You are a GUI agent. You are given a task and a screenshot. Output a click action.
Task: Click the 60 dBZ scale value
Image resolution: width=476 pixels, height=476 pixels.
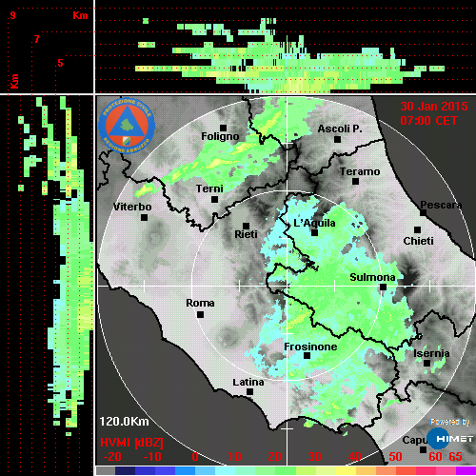[x=435, y=457]
